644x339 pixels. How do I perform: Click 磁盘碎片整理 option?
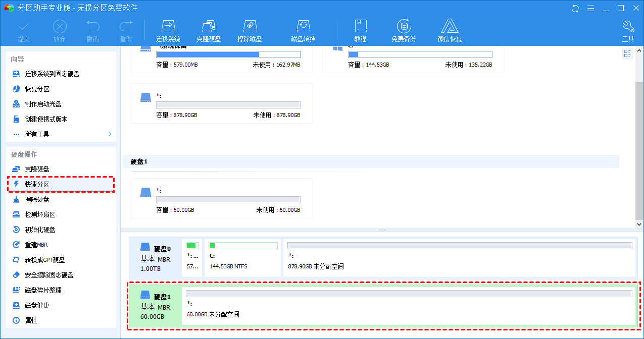point(43,290)
